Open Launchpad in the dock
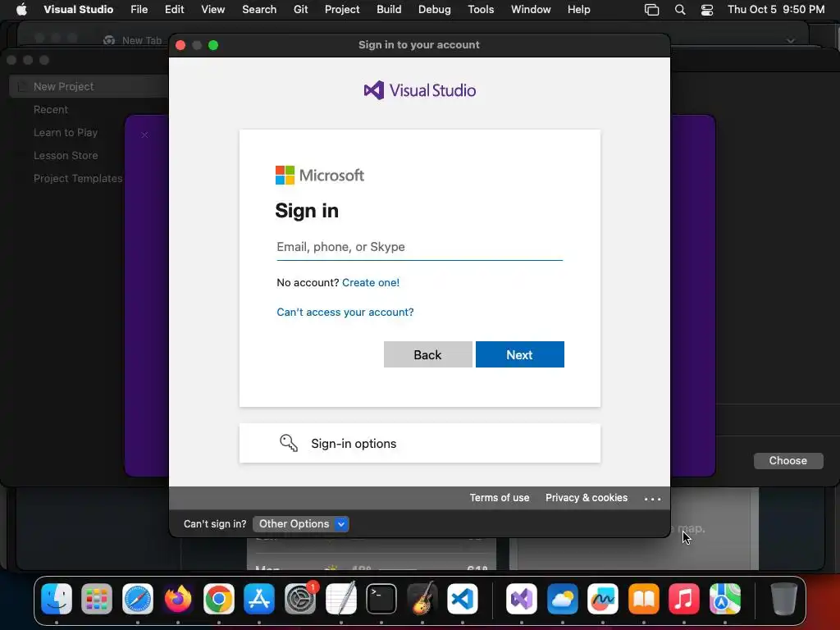 pyautogui.click(x=97, y=598)
